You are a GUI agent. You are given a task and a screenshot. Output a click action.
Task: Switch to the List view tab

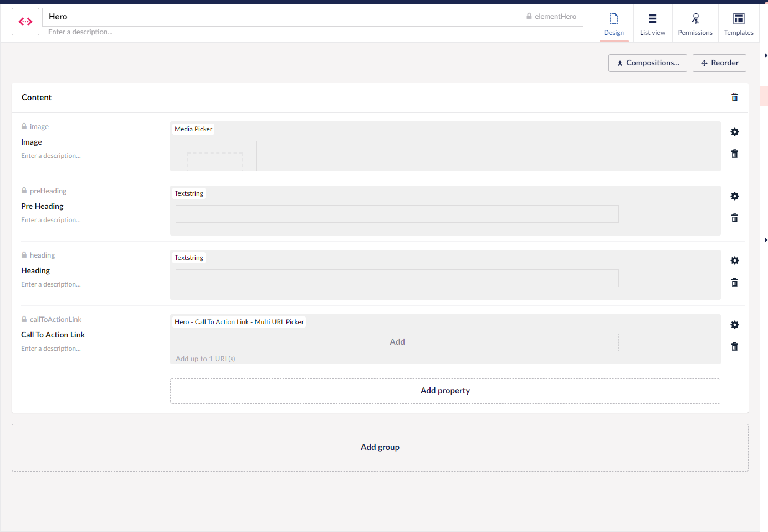click(652, 24)
